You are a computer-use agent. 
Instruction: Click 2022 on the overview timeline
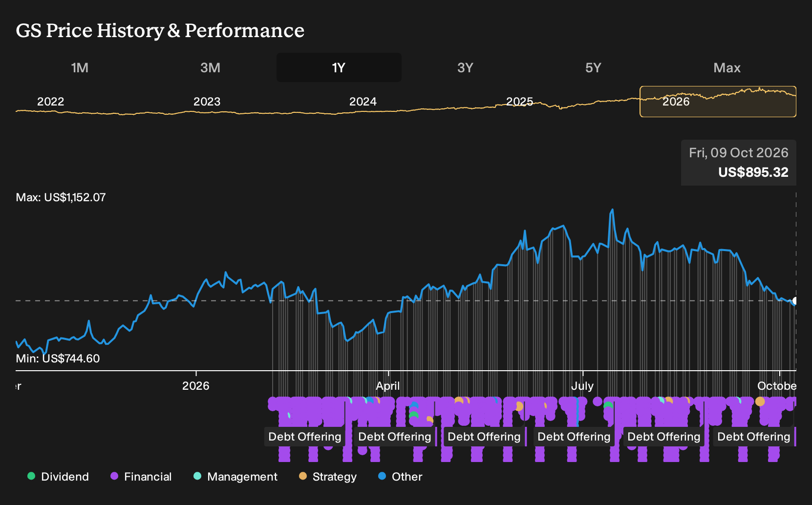pyautogui.click(x=51, y=102)
